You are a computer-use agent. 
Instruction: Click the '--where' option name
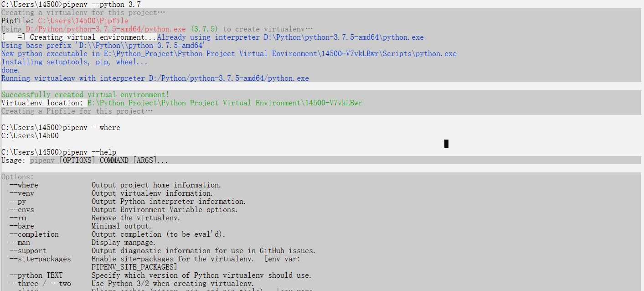tap(24, 185)
